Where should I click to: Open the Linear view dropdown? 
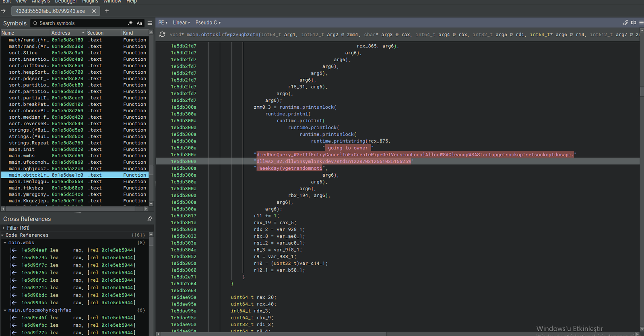181,23
